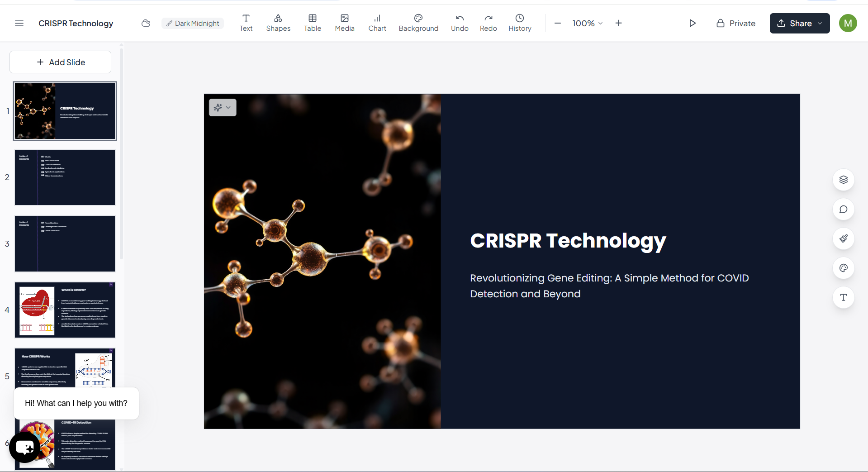868x472 pixels.
Task: Open the Media panel
Action: [345, 23]
